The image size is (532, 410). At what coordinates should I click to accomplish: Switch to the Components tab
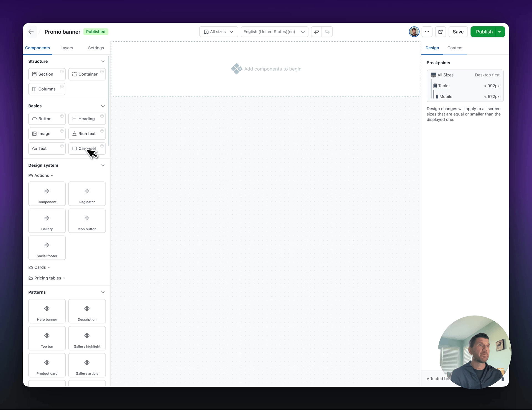(37, 48)
